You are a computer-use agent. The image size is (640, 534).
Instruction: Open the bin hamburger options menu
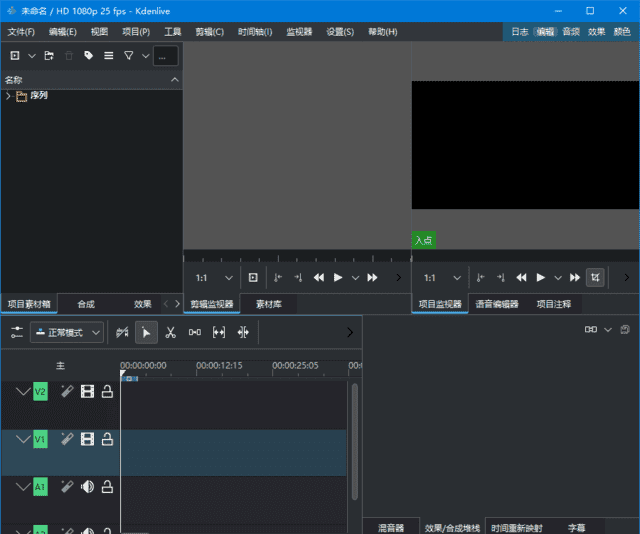[109, 56]
